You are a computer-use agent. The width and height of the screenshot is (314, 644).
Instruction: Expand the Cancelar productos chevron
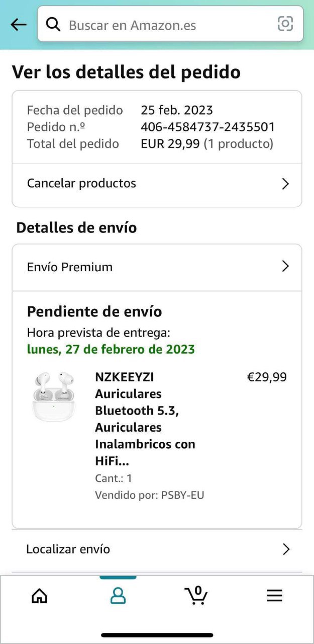[x=285, y=184]
